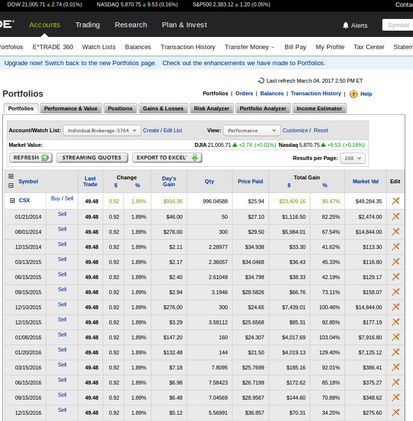Click the Sell link for 08/01/2014 lot
This screenshot has width=413, height=421.
click(x=62, y=229)
